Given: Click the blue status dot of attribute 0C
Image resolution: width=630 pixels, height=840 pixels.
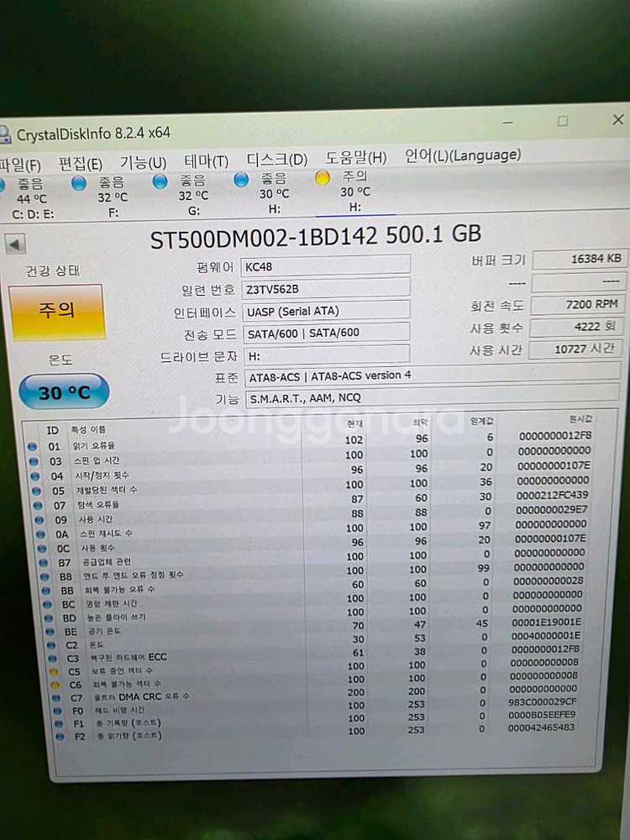Looking at the screenshot, I should pos(42,549).
